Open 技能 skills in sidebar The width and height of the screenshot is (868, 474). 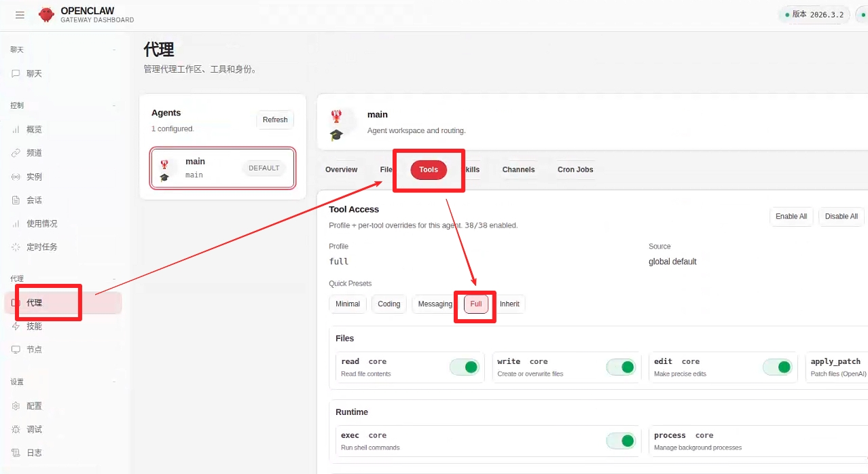tap(62, 326)
